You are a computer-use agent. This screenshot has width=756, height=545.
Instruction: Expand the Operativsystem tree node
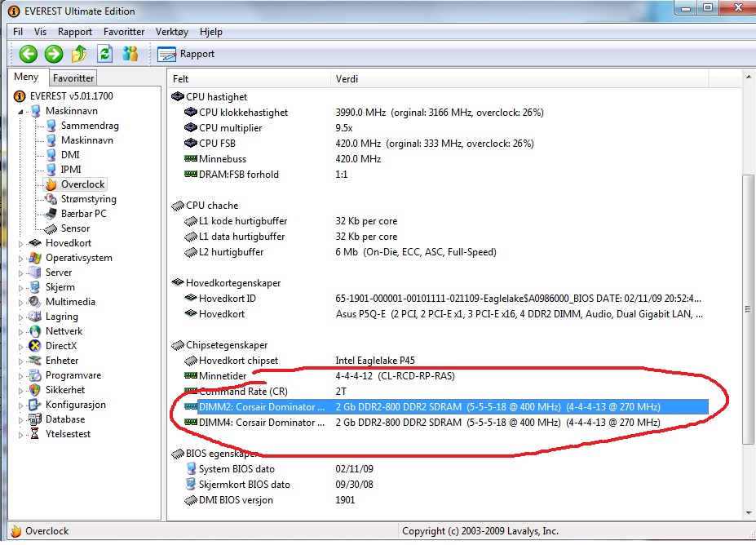tap(20, 259)
